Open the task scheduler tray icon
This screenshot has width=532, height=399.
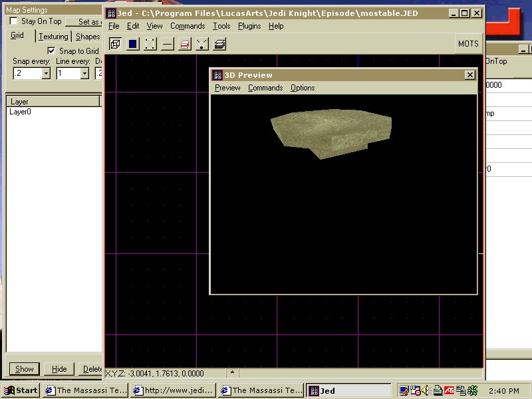[415, 390]
